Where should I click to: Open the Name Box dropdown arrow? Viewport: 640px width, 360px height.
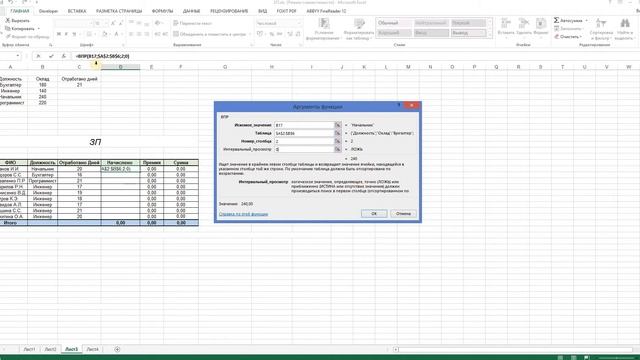pyautogui.click(x=18, y=56)
